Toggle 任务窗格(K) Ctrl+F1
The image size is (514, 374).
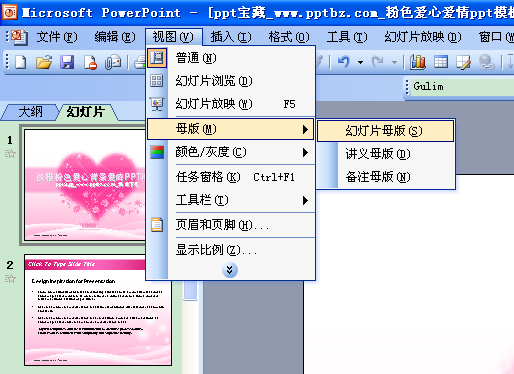(231, 177)
